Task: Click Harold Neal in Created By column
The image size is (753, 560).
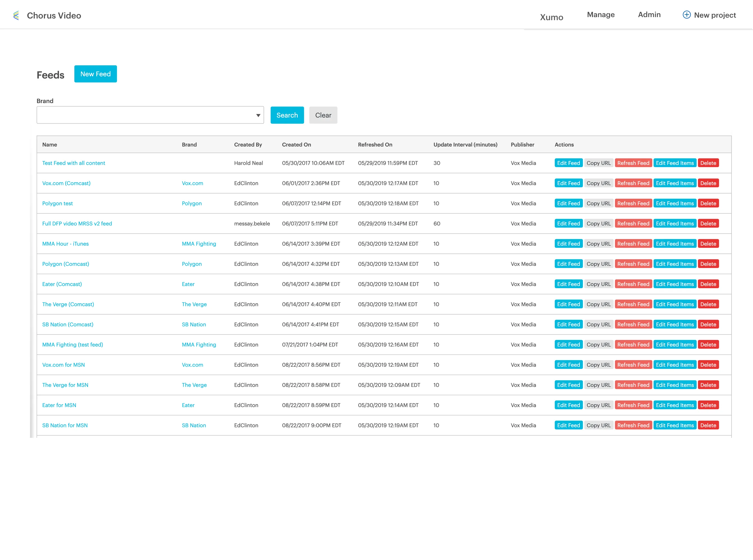Action: tap(248, 163)
